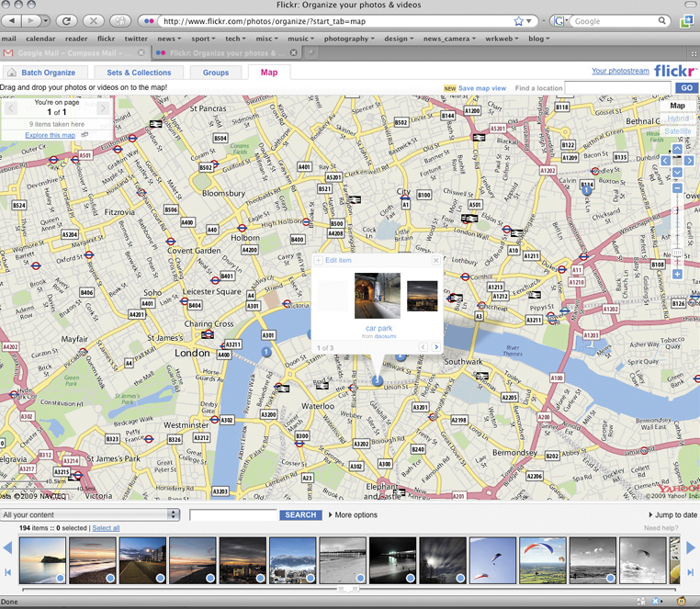Viewport: 700px width, 609px height.
Task: Click the Save map view link
Action: (482, 88)
